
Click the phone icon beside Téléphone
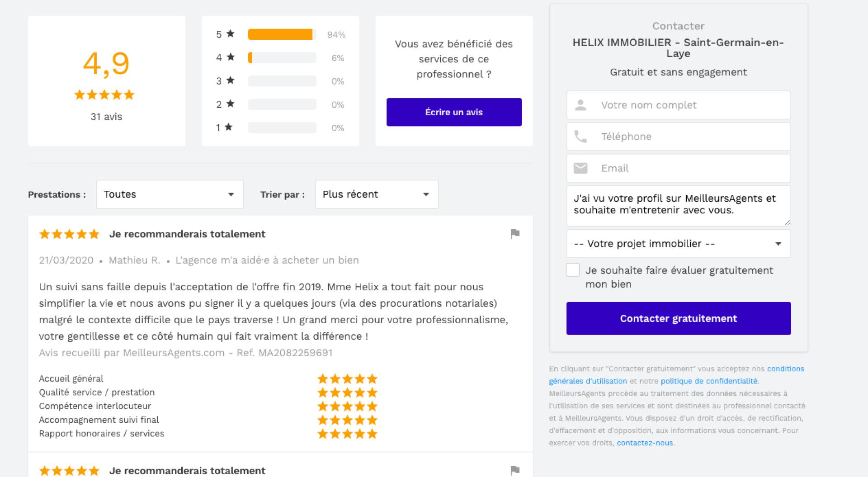[x=580, y=137]
